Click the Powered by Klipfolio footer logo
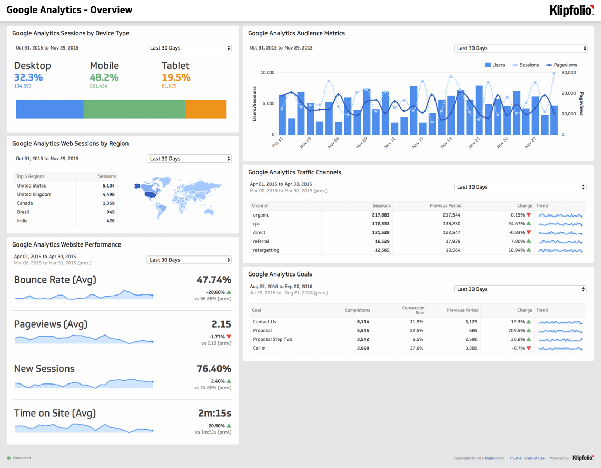 point(583,458)
